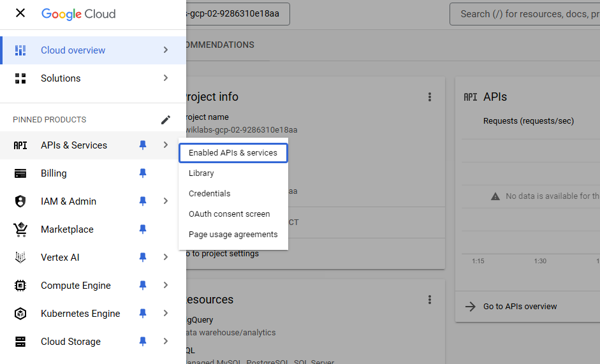
Task: Click the API icon in the APIs card header
Action: coord(471,98)
